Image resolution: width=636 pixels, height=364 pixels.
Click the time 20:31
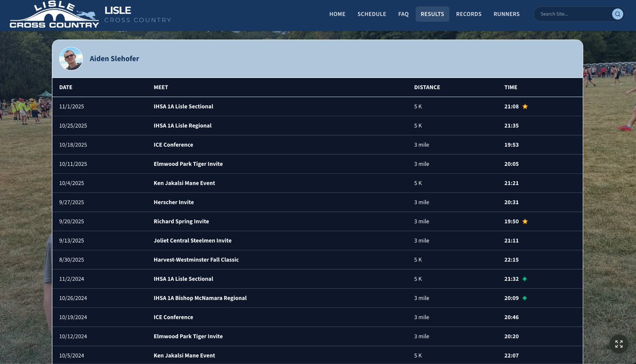coord(511,202)
